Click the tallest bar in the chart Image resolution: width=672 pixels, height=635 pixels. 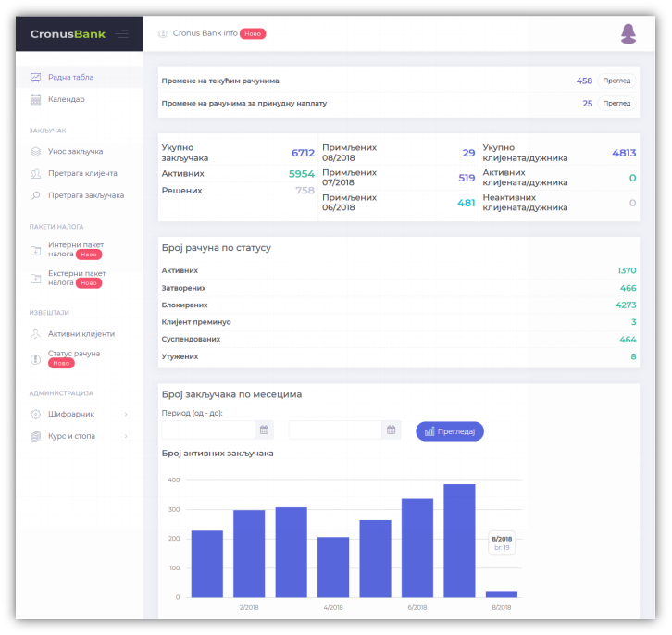coord(459,540)
